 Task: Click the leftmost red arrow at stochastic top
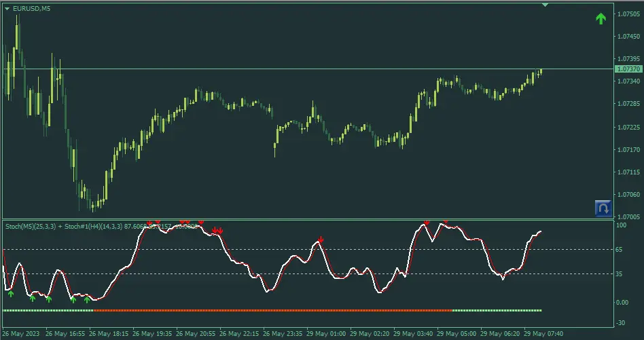click(150, 223)
